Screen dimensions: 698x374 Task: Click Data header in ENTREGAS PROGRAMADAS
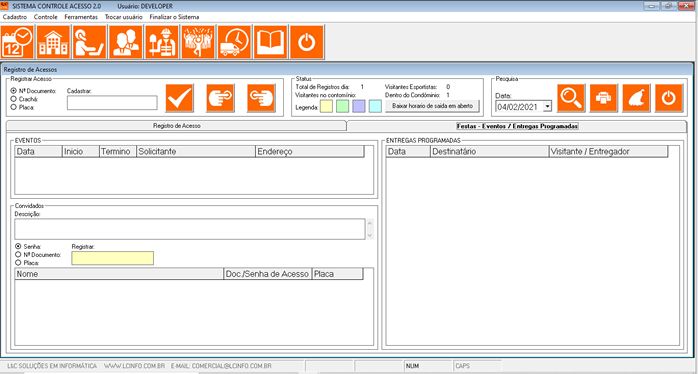[x=408, y=152]
